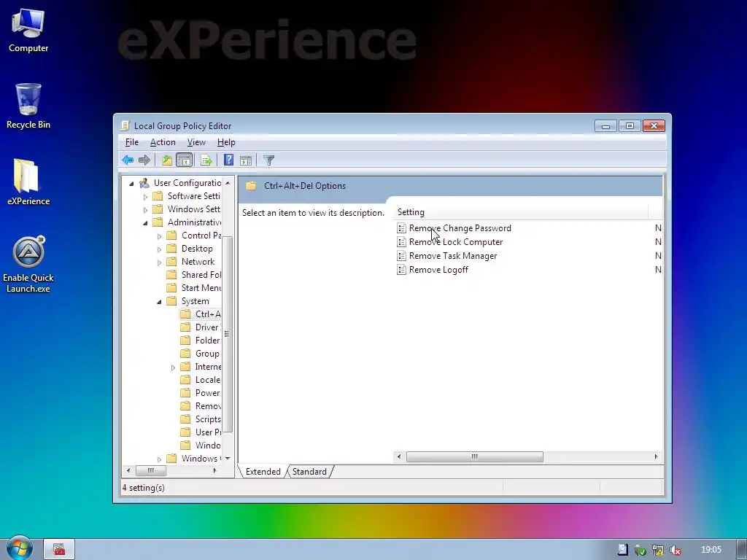The height and width of the screenshot is (560, 747).
Task: Click policy icon beside Remove Logoff
Action: (x=402, y=270)
